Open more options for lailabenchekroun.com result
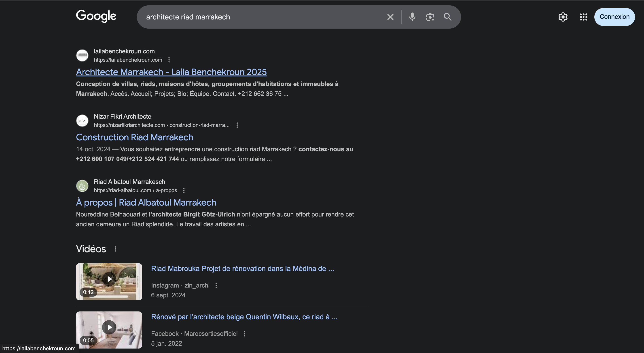The width and height of the screenshot is (644, 353). coord(169,60)
